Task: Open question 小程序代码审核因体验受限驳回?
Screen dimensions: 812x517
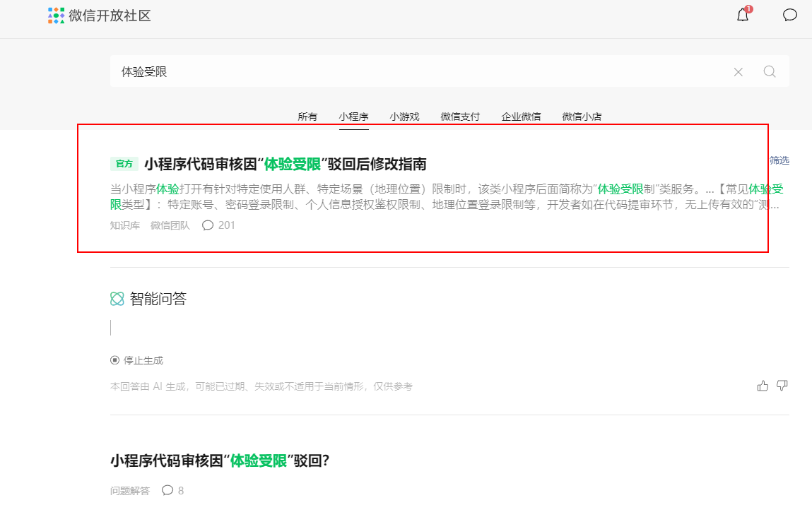Action: pos(220,460)
